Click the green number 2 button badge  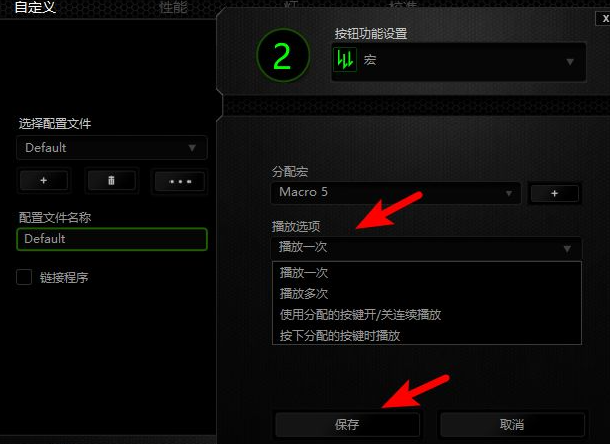tap(283, 55)
